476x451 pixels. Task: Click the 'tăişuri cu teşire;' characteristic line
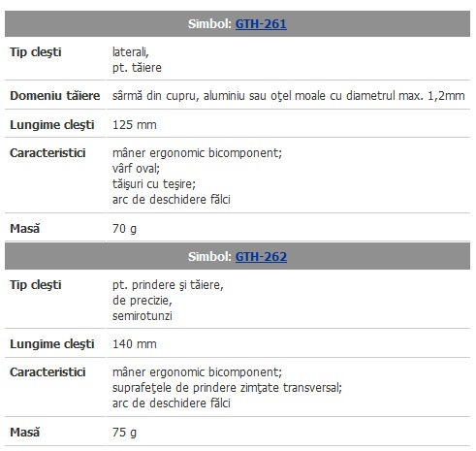[154, 184]
